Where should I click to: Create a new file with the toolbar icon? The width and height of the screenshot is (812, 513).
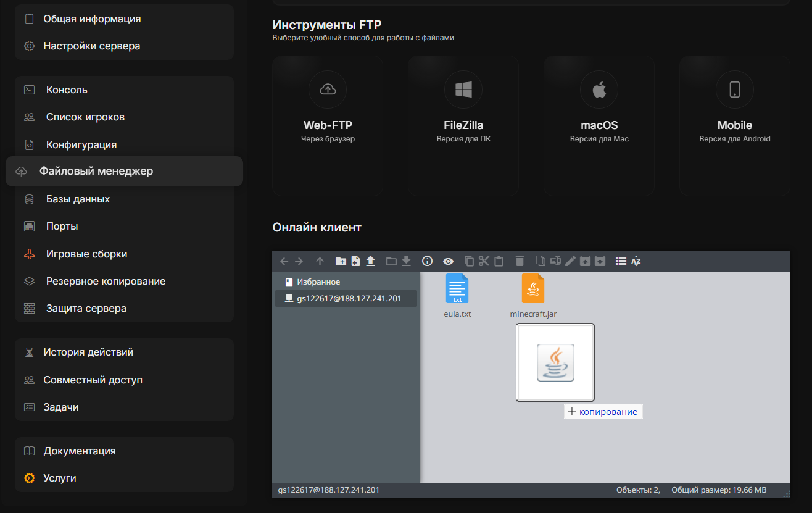coord(355,261)
